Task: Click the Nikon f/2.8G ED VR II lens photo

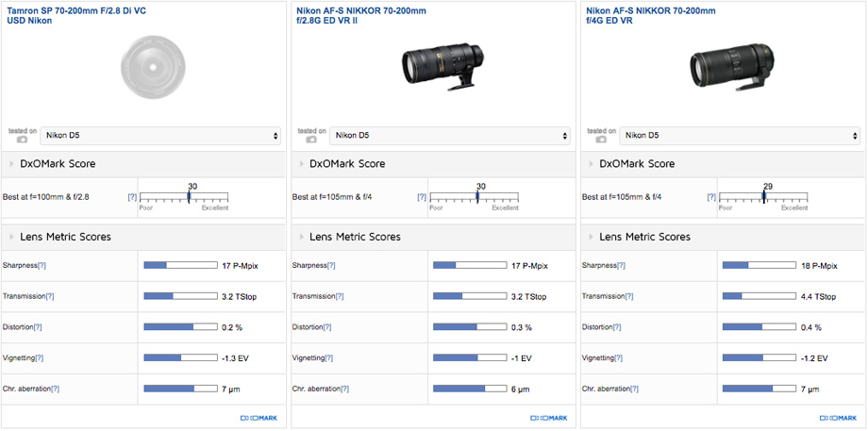Action: point(442,65)
